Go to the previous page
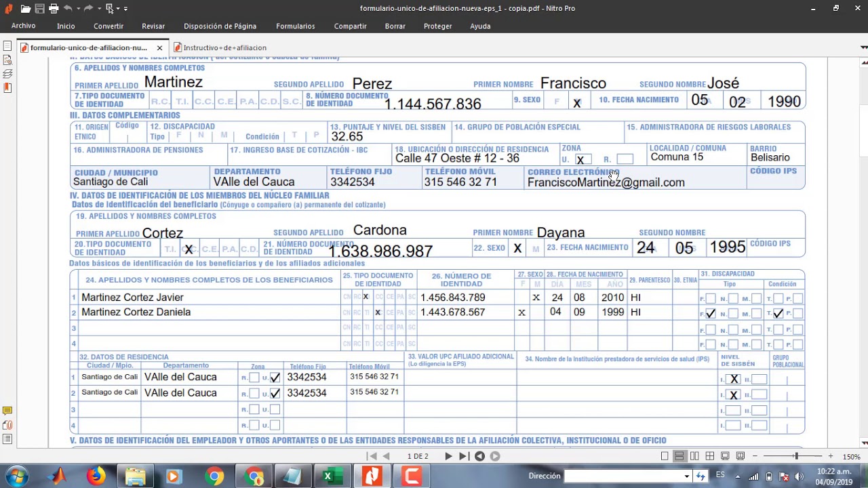This screenshot has height=488, width=868. [x=387, y=456]
